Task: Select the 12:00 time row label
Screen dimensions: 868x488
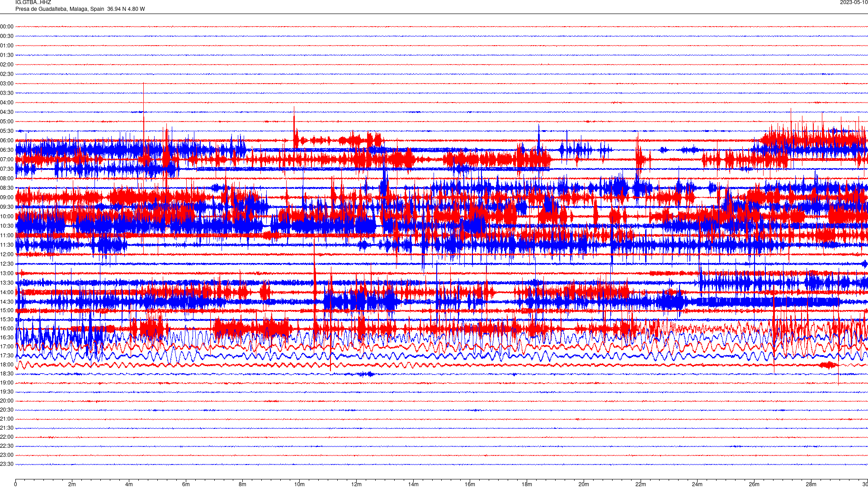Action: 7,254
